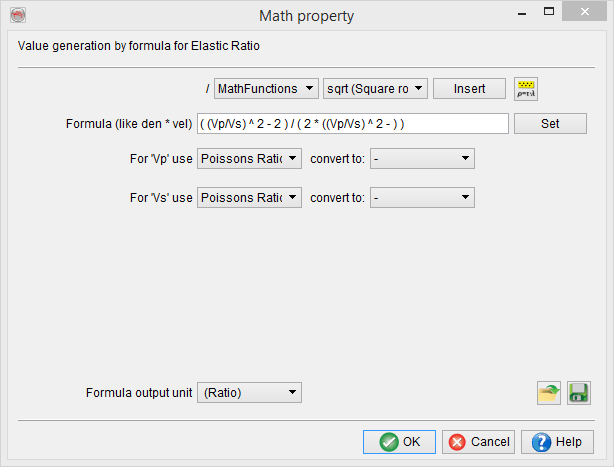
Task: Click inside the Formula text field
Action: [353, 124]
